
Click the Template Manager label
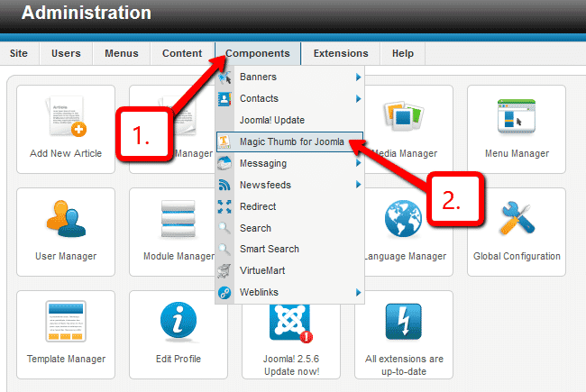point(66,360)
